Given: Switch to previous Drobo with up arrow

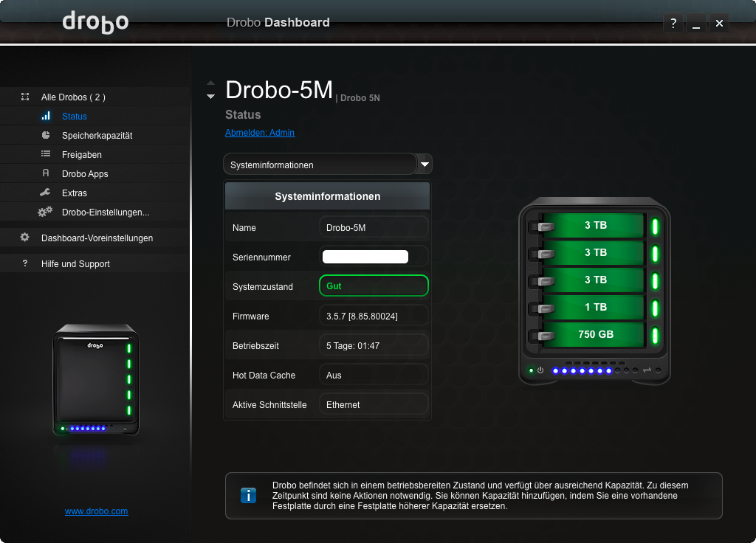Looking at the screenshot, I should coord(210,83).
